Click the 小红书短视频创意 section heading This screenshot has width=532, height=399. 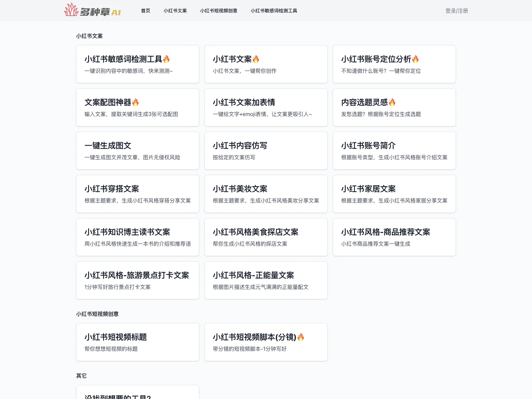coord(97,314)
